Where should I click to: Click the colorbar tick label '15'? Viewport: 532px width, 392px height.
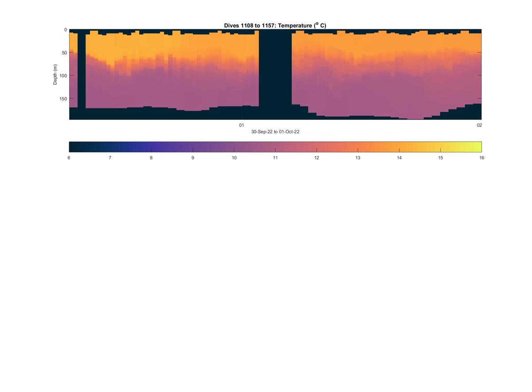click(x=440, y=158)
